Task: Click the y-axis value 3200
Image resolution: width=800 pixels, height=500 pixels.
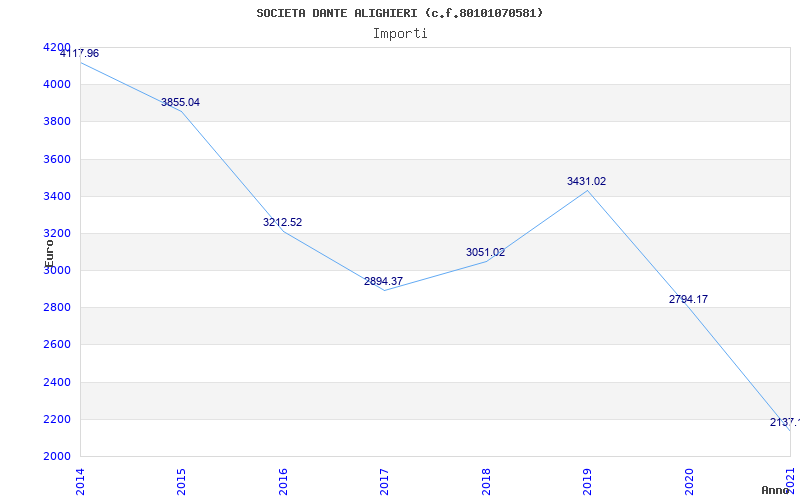Action: [56, 233]
